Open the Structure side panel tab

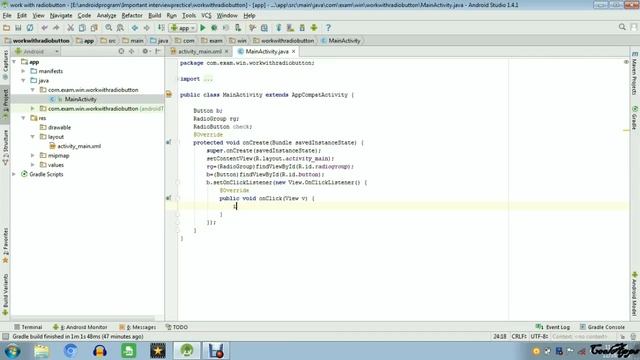(x=5, y=147)
